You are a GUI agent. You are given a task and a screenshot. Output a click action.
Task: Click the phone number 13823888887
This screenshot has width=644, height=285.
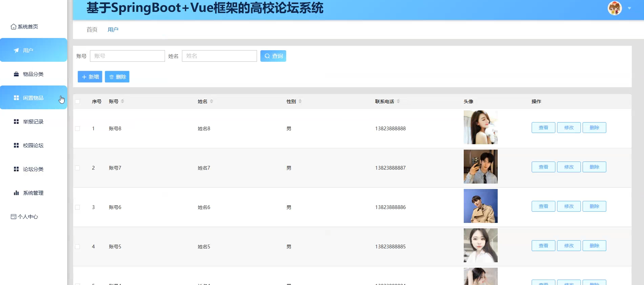(390, 168)
